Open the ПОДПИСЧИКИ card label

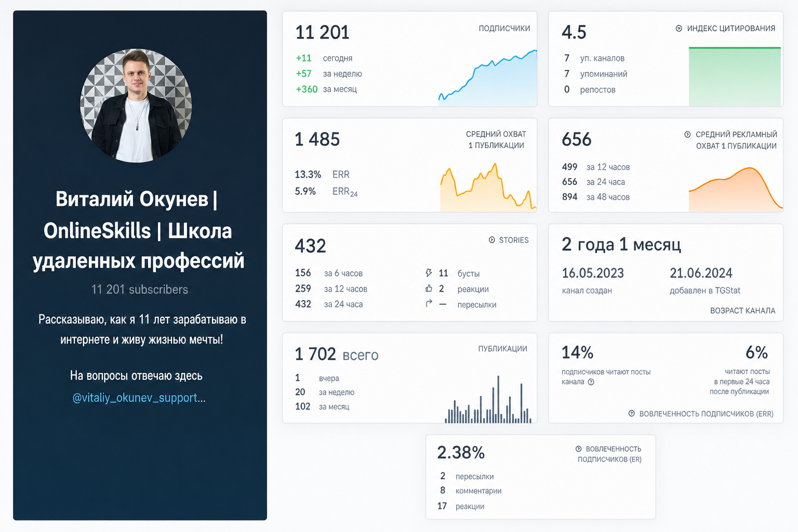(504, 29)
